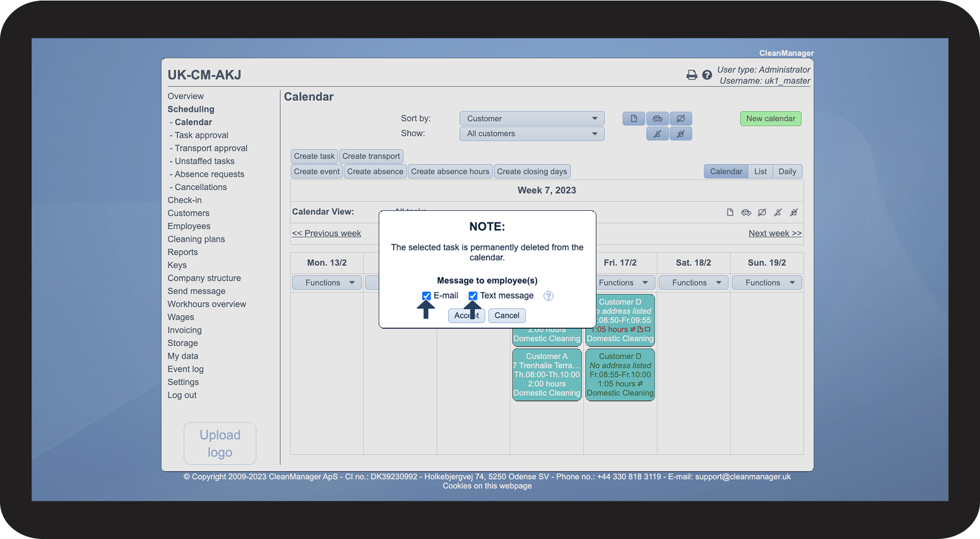
Task: Open Task approval in the sidebar
Action: [201, 135]
